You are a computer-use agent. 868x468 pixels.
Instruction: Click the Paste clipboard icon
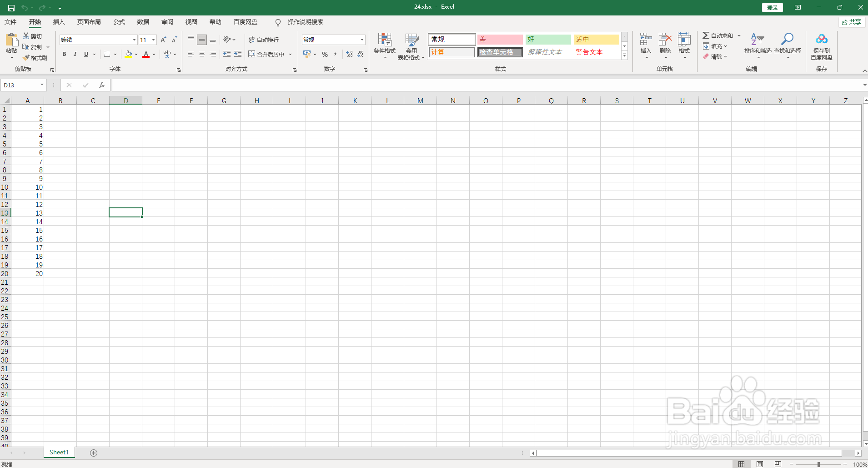click(11, 40)
